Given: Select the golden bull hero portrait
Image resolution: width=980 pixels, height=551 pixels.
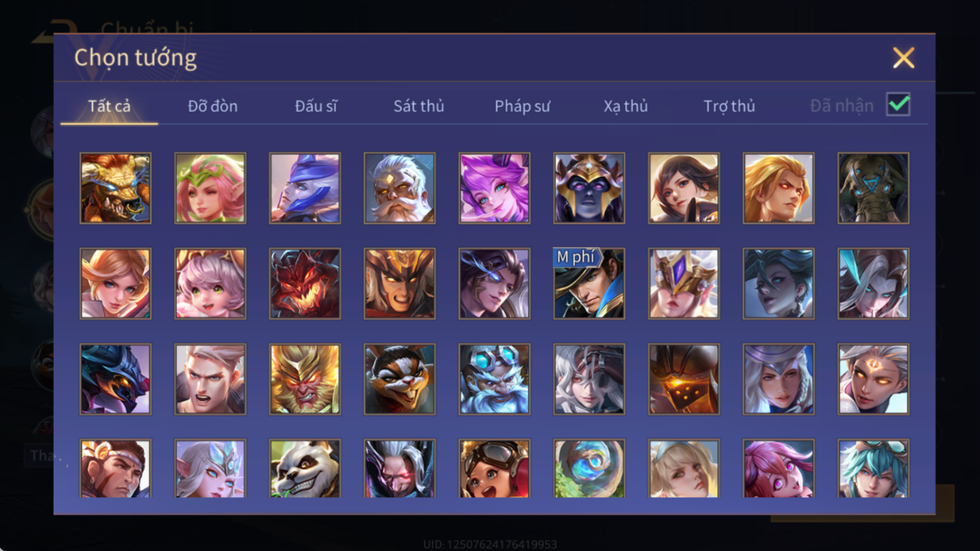Looking at the screenshot, I should 116,188.
